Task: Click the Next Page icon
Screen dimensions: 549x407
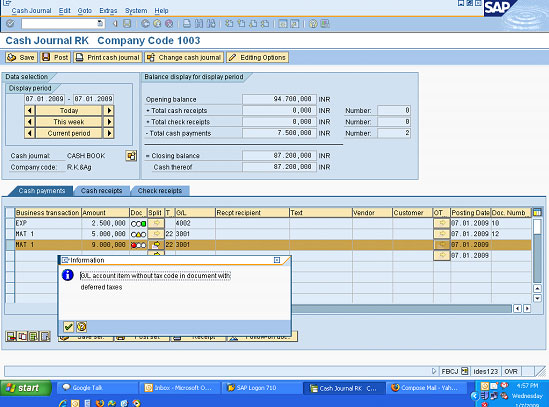Action: coord(253,23)
